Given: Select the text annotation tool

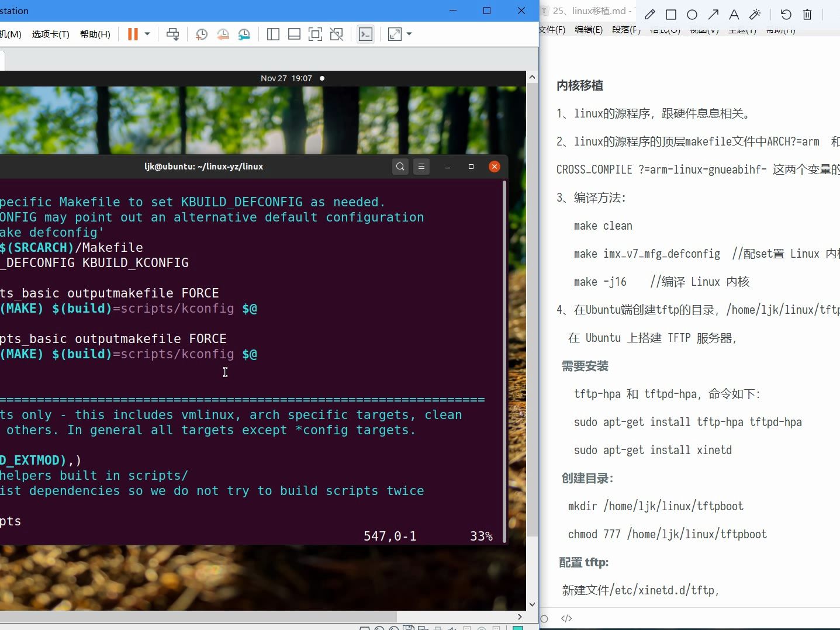Looking at the screenshot, I should click(x=734, y=15).
